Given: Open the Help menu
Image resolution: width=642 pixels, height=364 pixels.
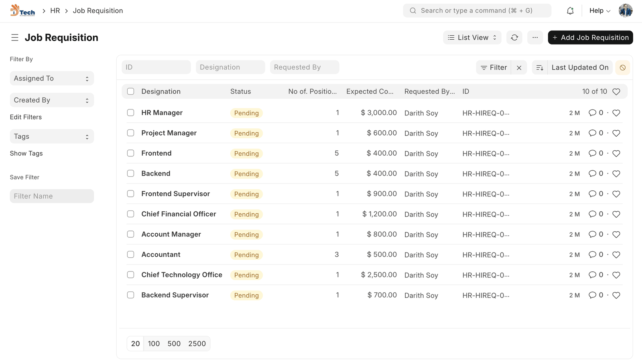Looking at the screenshot, I should [x=599, y=11].
